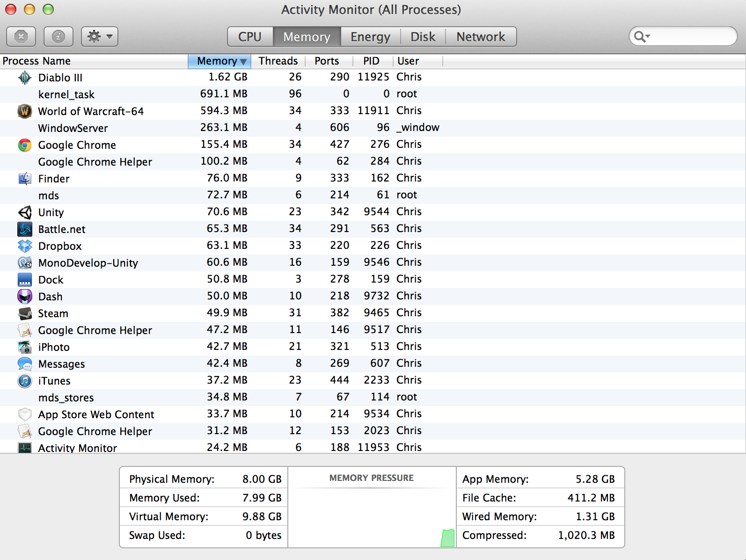Viewport: 746px width, 560px height.
Task: Open the Disk tab
Action: tap(423, 36)
